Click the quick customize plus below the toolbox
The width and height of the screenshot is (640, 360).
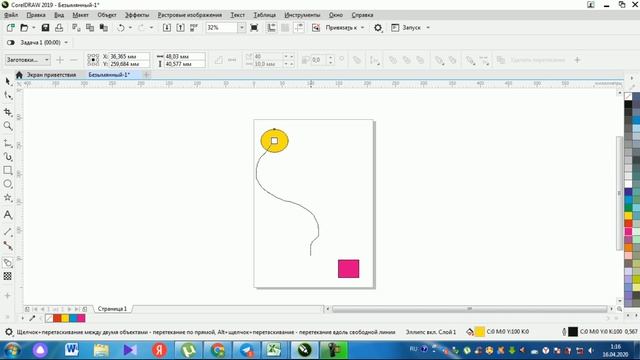click(8, 296)
